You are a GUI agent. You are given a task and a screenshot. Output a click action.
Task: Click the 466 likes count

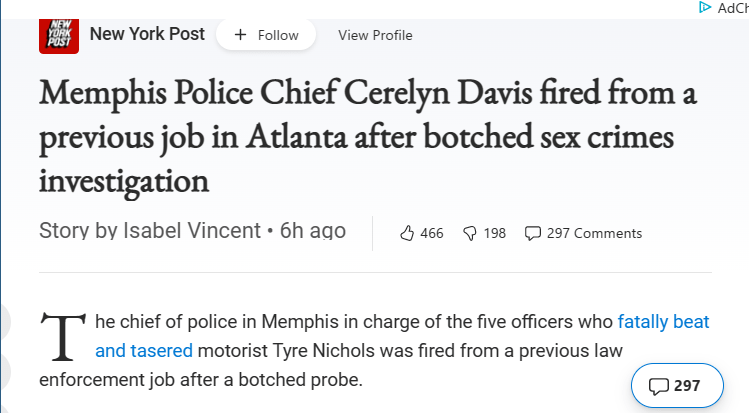pyautogui.click(x=432, y=233)
